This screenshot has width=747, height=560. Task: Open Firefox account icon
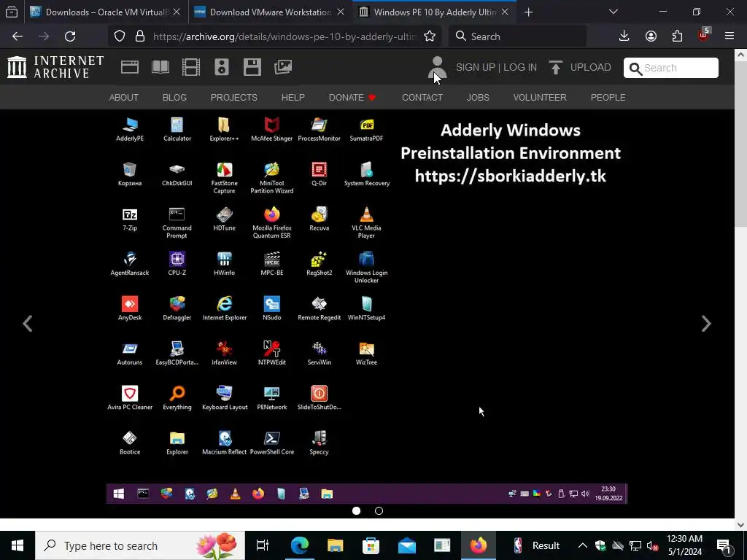(x=651, y=36)
